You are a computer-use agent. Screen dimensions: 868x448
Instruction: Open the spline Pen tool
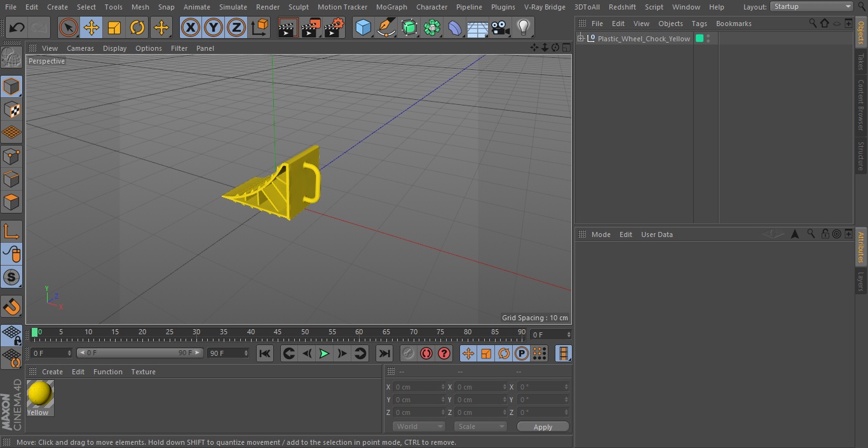point(386,27)
